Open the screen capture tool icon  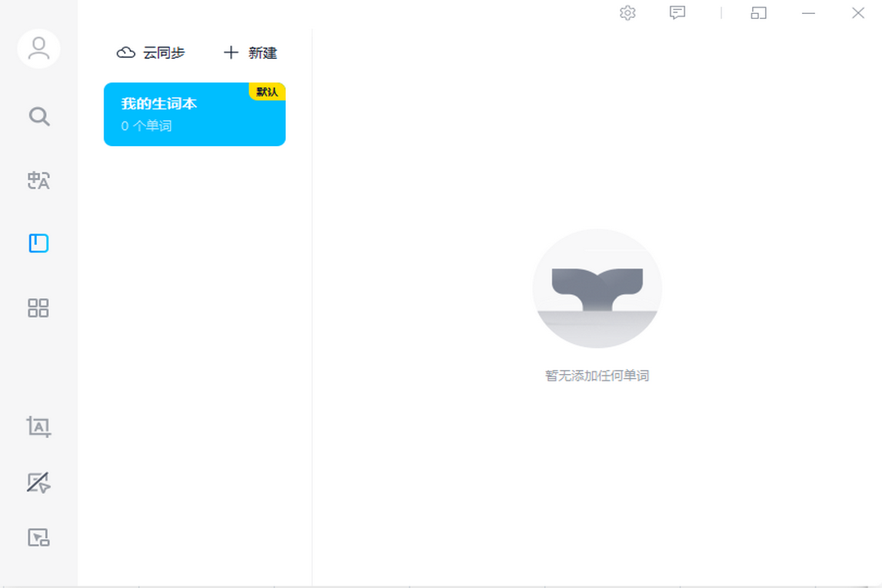click(x=38, y=537)
